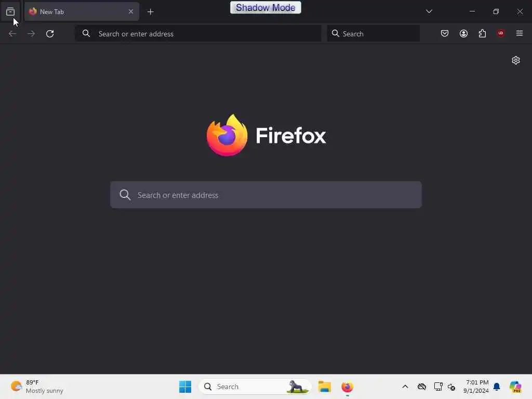Screen dimensions: 532x399
Task: Click the search icon in the address bar
Action: (x=86, y=33)
